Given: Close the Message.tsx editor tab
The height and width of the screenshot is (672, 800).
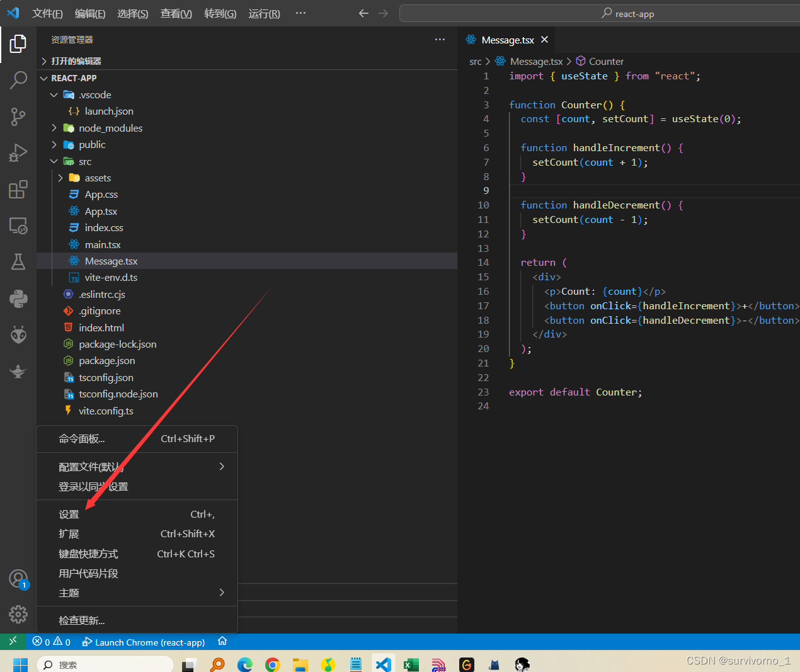Looking at the screenshot, I should [x=544, y=40].
